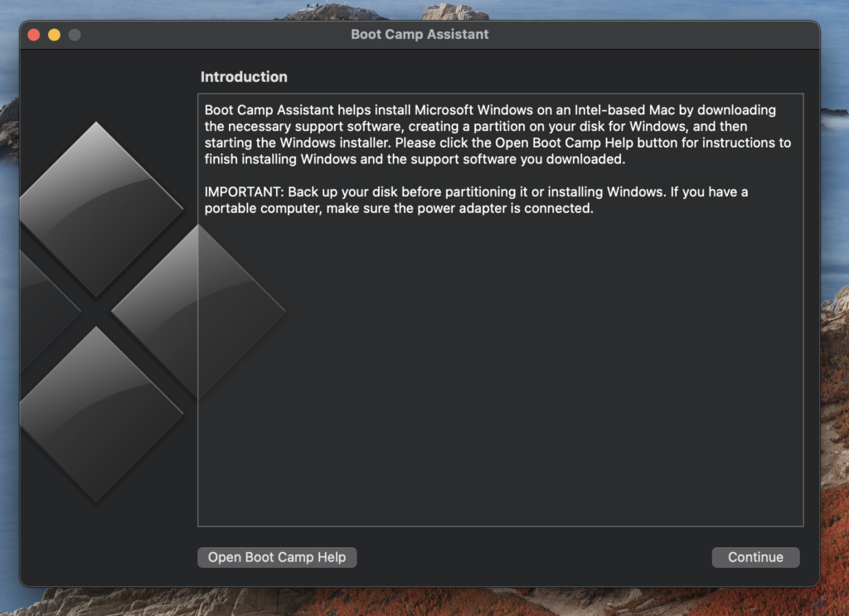Image resolution: width=849 pixels, height=616 pixels.
Task: Click the Continue button
Action: tap(755, 557)
